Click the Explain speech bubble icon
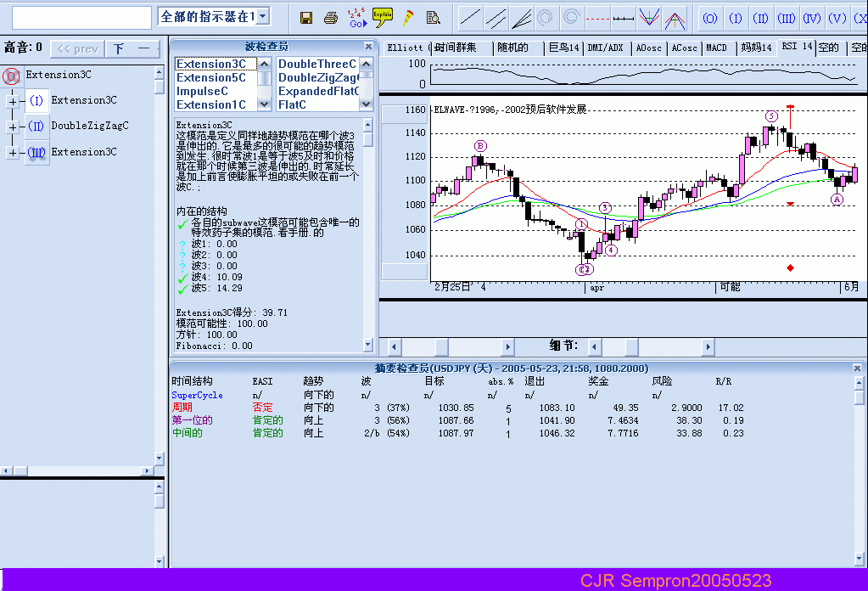The width and height of the screenshot is (868, 591). coord(383,16)
